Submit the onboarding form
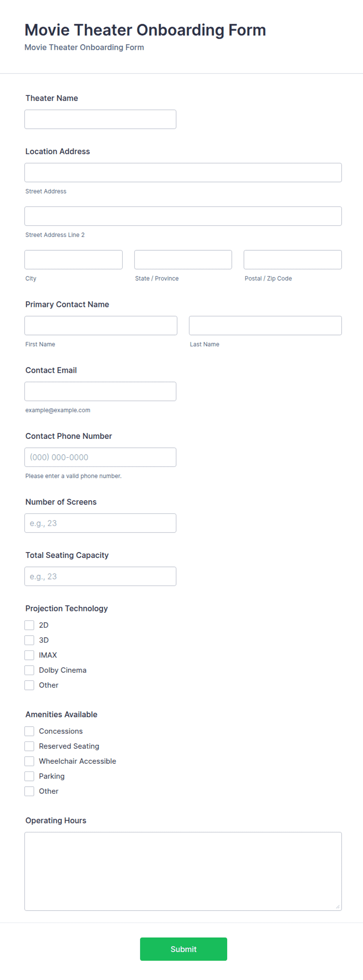The image size is (363, 980). tap(183, 949)
